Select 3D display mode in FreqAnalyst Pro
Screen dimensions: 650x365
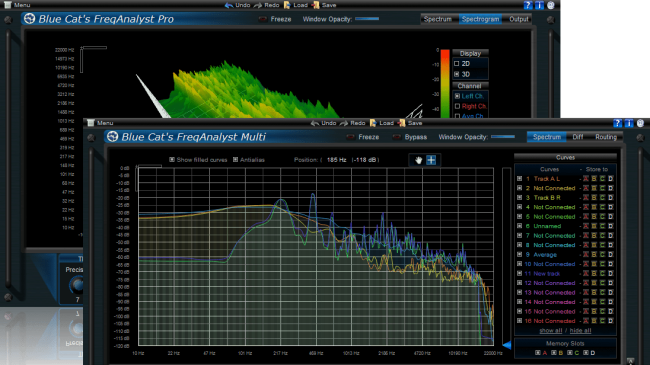[457, 74]
